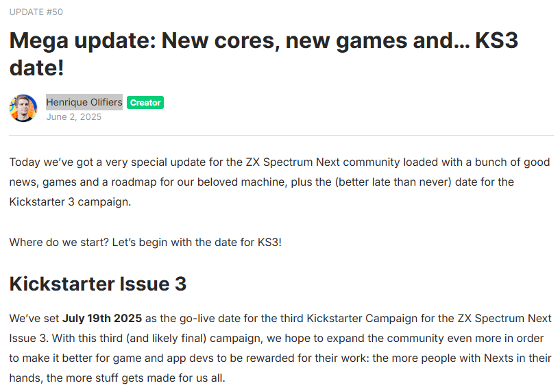Click 'We've set' at the last paragraph's start
Image resolution: width=560 pixels, height=392 pixels.
coord(34,319)
